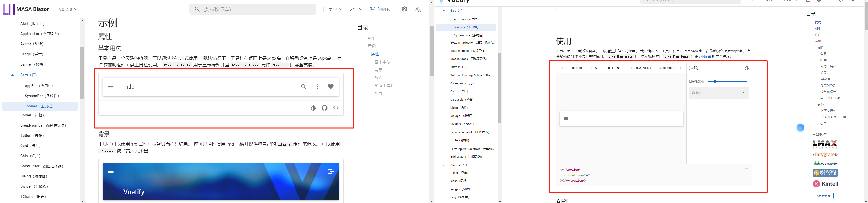The height and width of the screenshot is (203, 868).
Task: Click the heart icon in Title toolbar
Action: pos(331,87)
